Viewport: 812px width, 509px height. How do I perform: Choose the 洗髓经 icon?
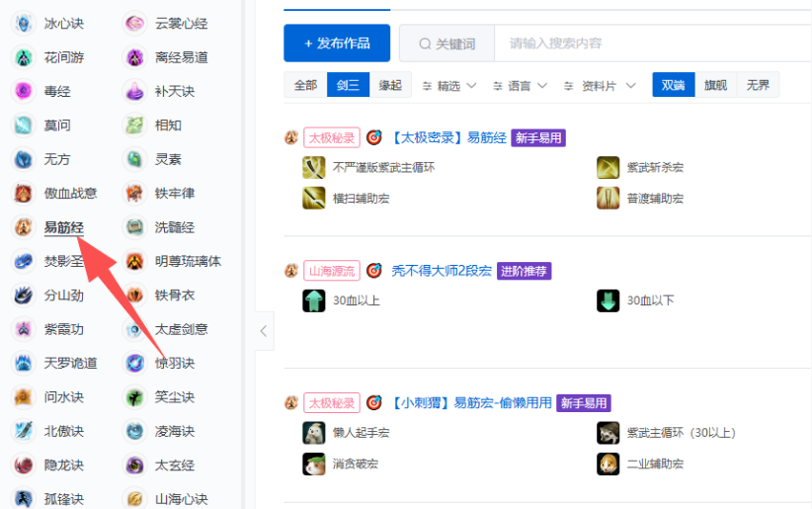coord(134,227)
